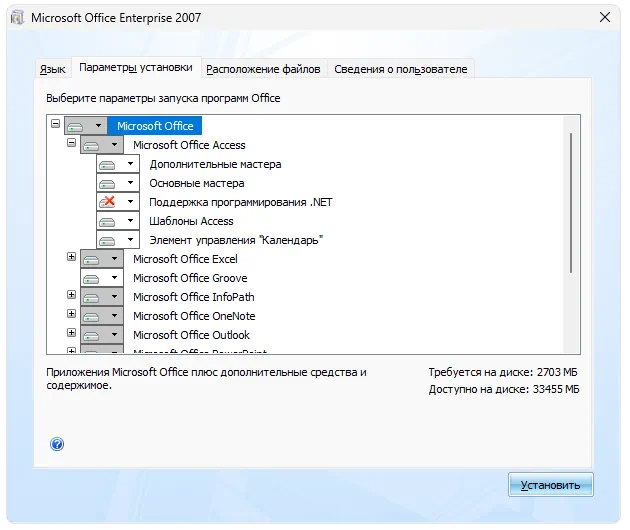The width and height of the screenshot is (630, 530).
Task: Switch to the Параметры установки tab
Action: pyautogui.click(x=136, y=68)
